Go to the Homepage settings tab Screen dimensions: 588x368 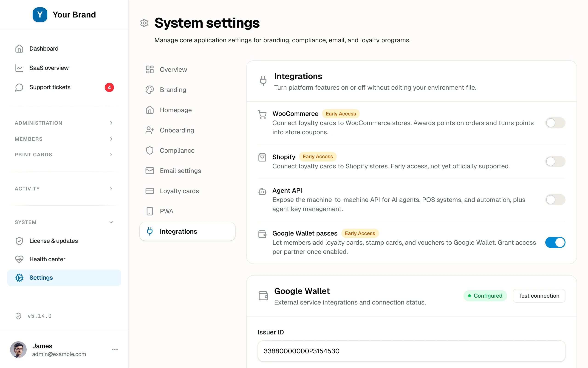coord(187,110)
